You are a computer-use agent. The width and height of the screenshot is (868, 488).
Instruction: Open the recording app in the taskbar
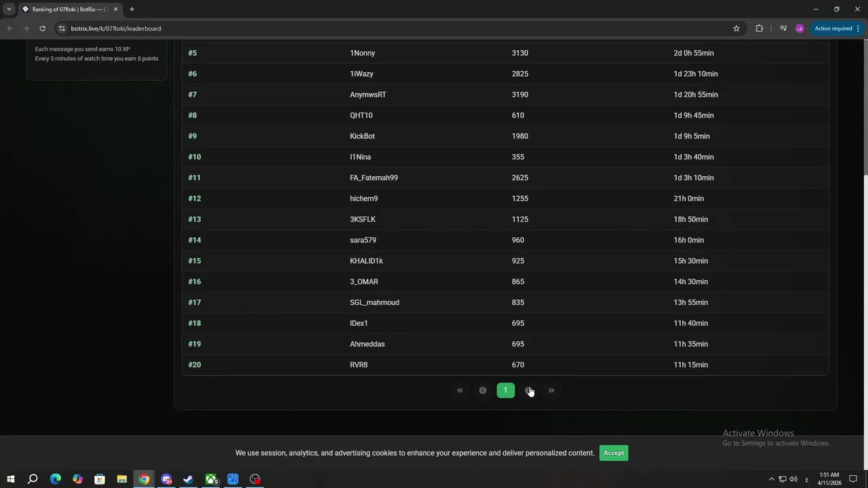[x=255, y=479]
